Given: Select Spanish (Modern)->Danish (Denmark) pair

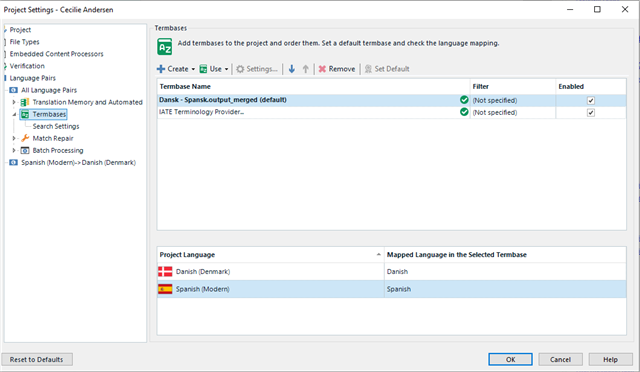Looking at the screenshot, I should coord(78,163).
